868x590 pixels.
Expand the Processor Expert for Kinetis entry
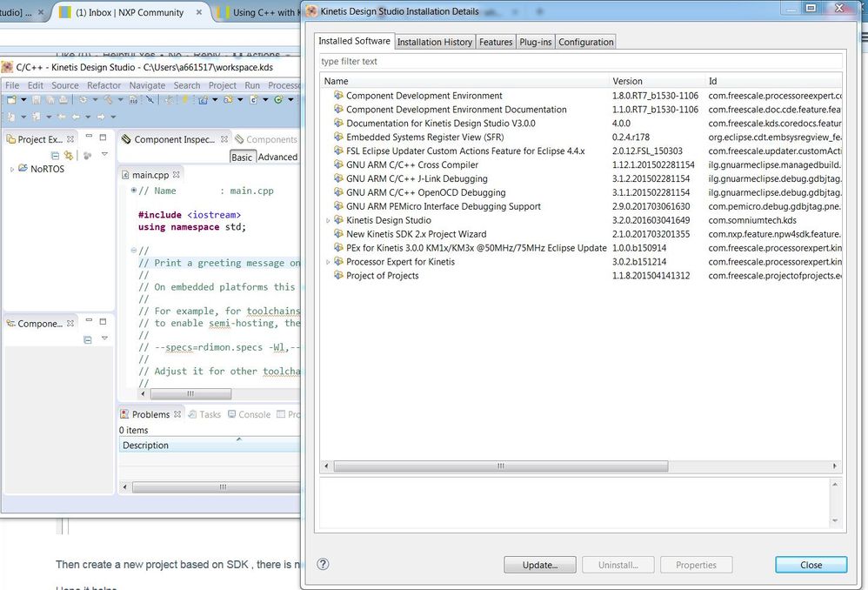pyautogui.click(x=328, y=262)
